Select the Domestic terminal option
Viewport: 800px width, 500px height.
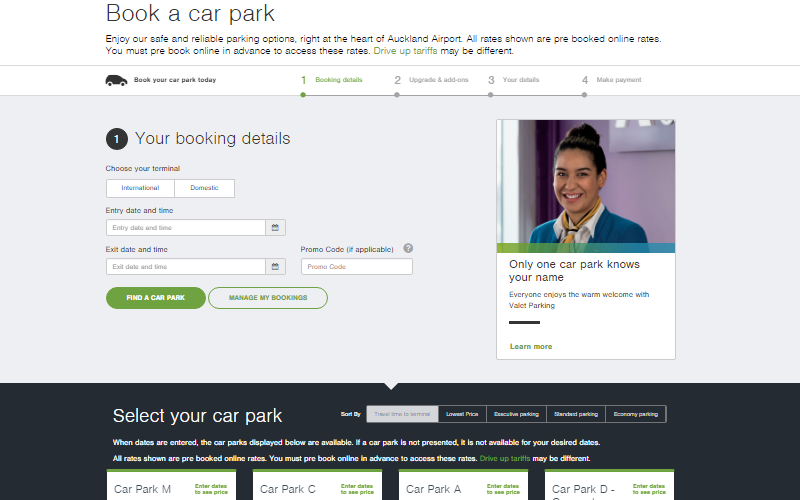point(204,188)
